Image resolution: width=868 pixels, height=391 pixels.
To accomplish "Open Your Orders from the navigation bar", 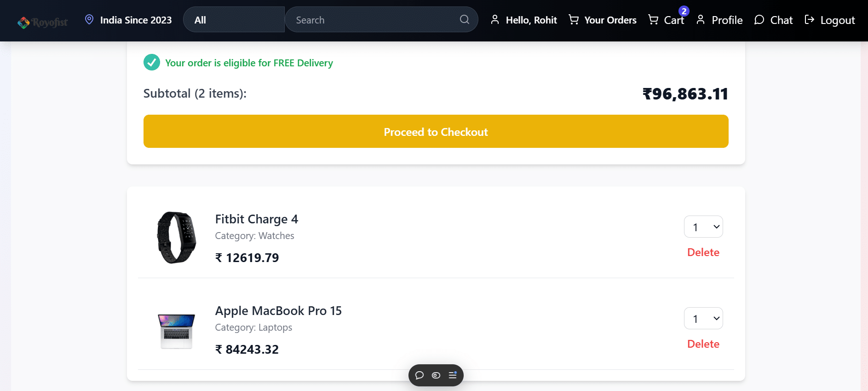I will [x=610, y=19].
